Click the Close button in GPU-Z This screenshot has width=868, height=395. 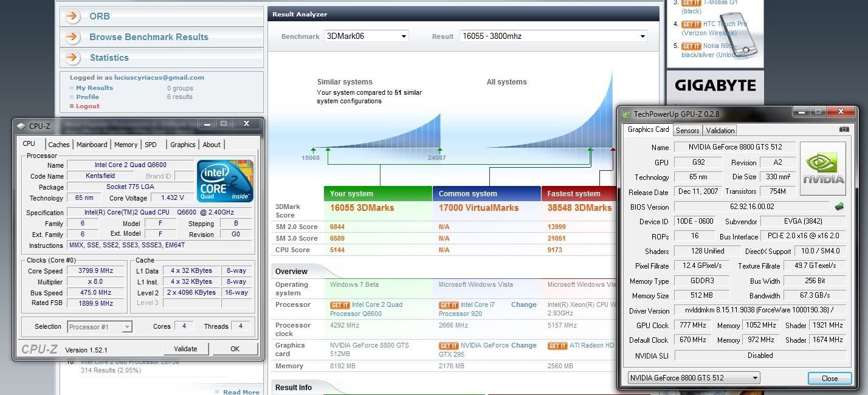click(830, 378)
